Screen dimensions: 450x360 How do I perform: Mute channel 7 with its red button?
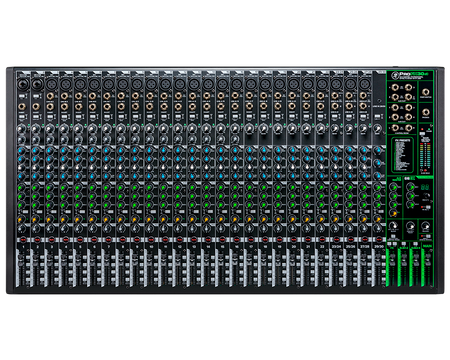point(108,240)
